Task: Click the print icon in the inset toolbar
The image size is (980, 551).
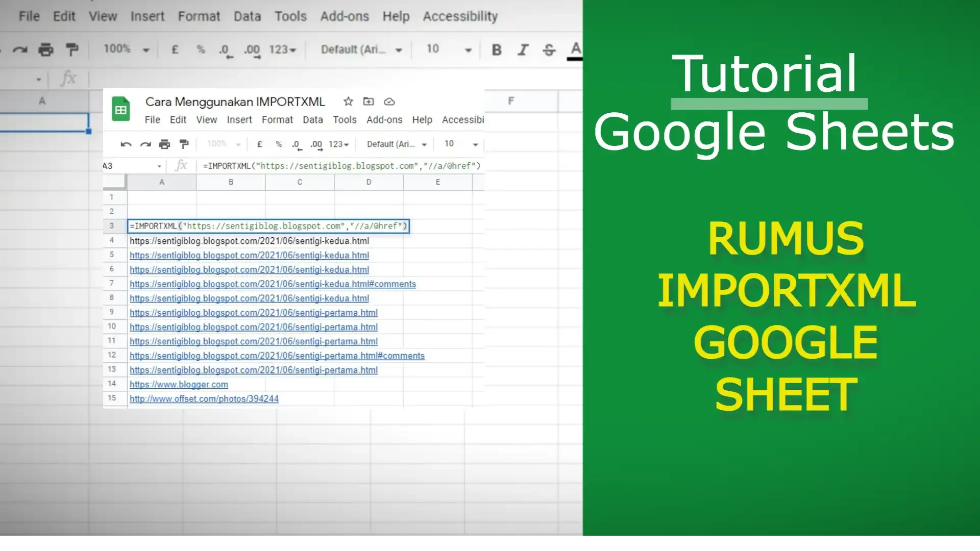Action: pos(164,144)
